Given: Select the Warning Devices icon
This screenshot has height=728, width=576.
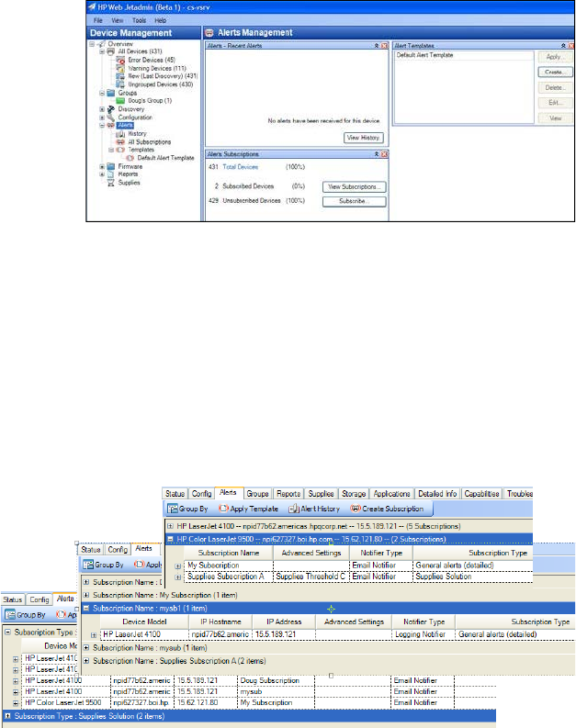Looking at the screenshot, I should click(120, 68).
